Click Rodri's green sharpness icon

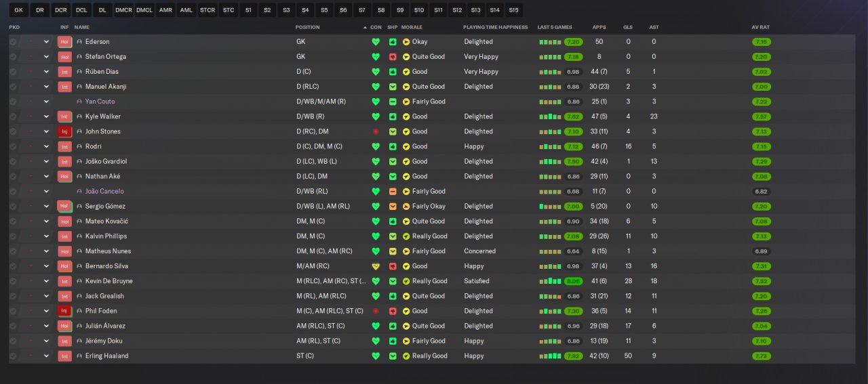[393, 146]
